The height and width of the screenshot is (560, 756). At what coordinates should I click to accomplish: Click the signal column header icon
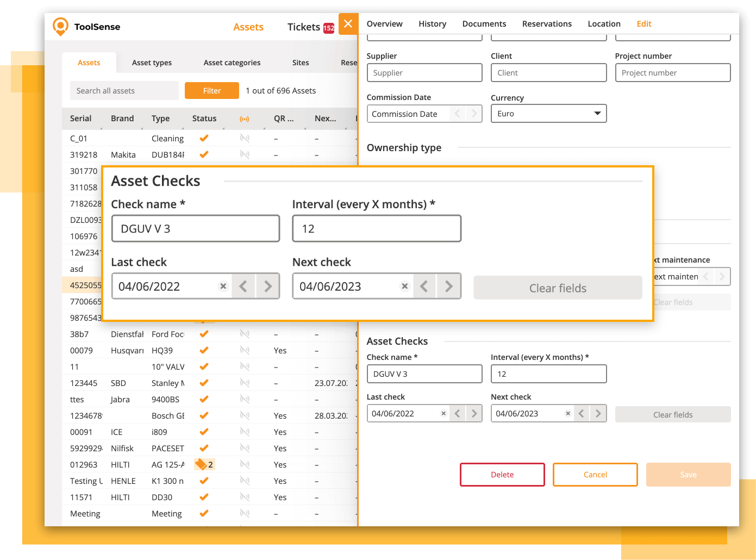tap(245, 119)
